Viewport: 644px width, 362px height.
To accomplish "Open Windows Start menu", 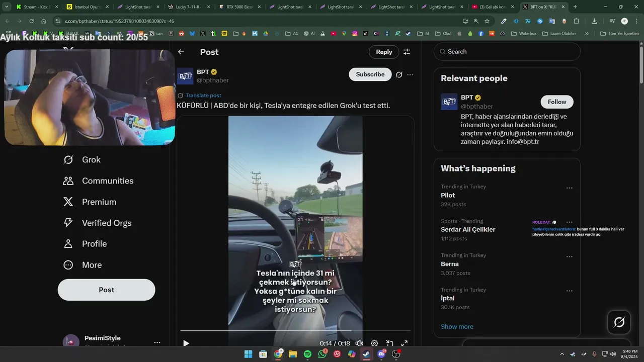I will pyautogui.click(x=248, y=354).
